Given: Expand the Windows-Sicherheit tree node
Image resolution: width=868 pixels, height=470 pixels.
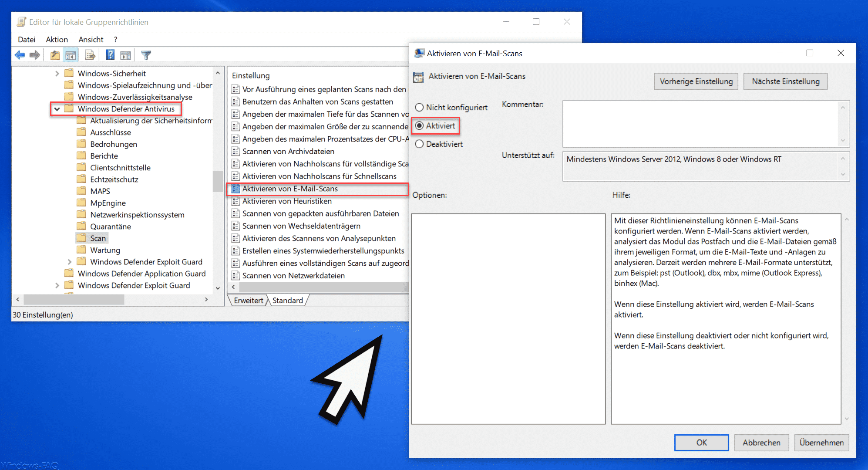Looking at the screenshot, I should coord(57,74).
